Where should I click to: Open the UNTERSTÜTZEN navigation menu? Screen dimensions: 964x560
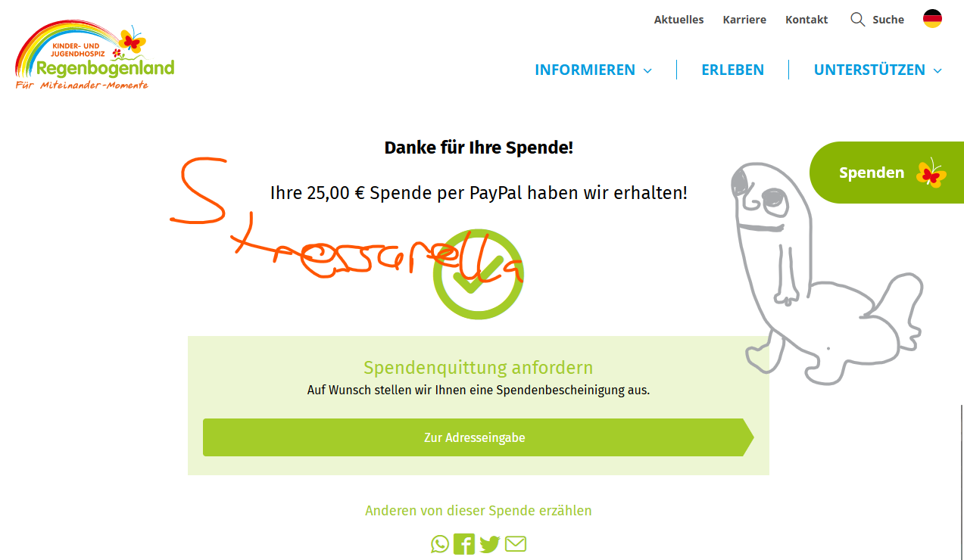pyautogui.click(x=869, y=70)
